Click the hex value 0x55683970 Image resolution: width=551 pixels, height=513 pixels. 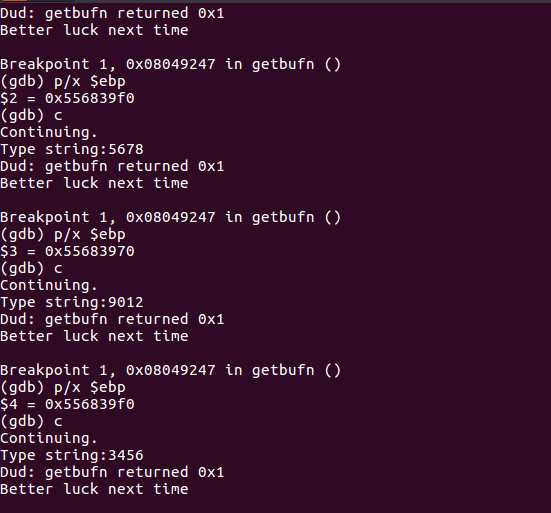[x=90, y=251]
